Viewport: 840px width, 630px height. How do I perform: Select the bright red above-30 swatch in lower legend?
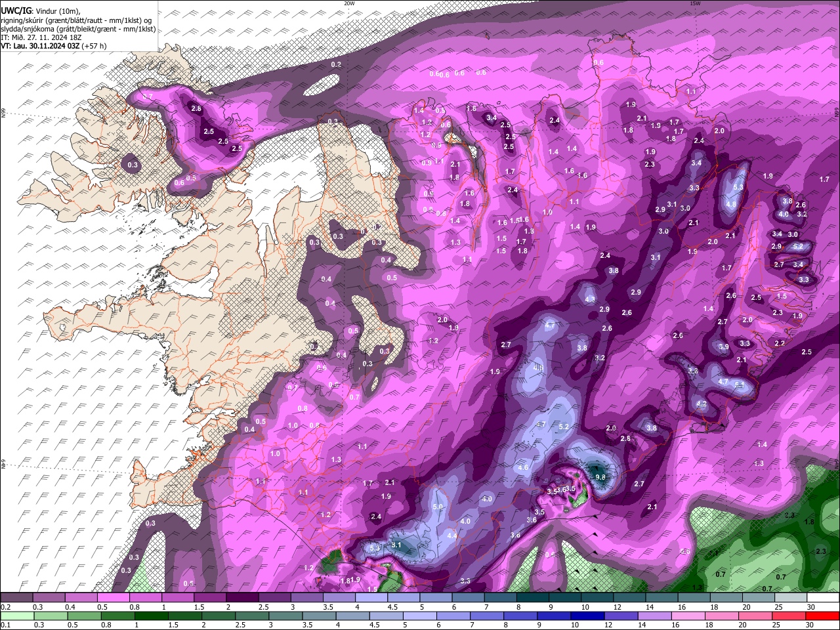pyautogui.click(x=824, y=616)
